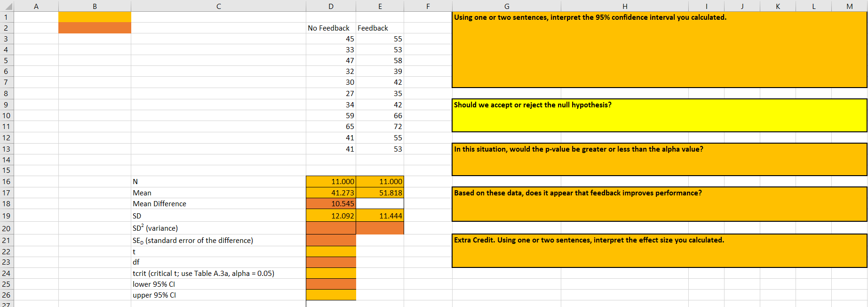The height and width of the screenshot is (307, 868).
Task: Click the confidence interval interpretation answer box
Action: click(659, 49)
